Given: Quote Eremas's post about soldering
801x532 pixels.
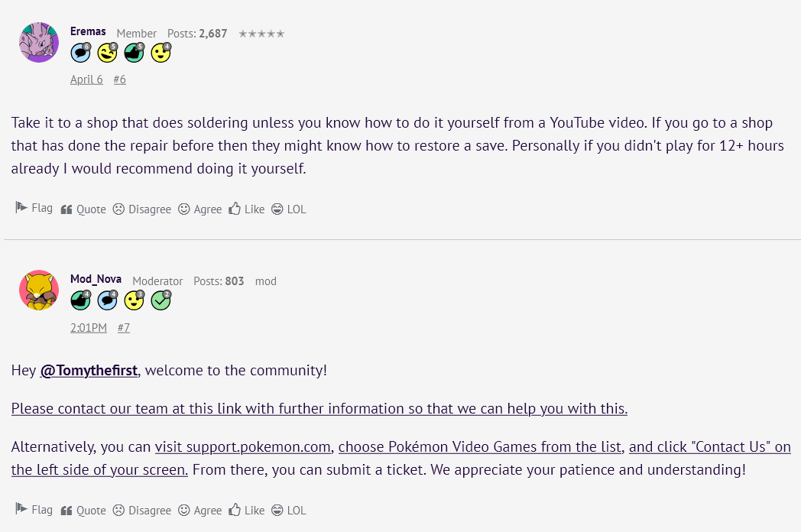Looking at the screenshot, I should pos(83,209).
